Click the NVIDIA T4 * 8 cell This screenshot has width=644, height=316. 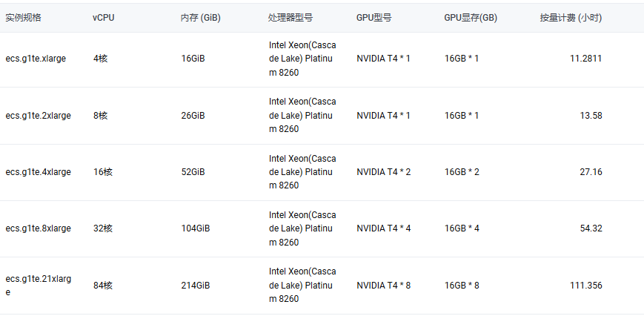(x=384, y=285)
